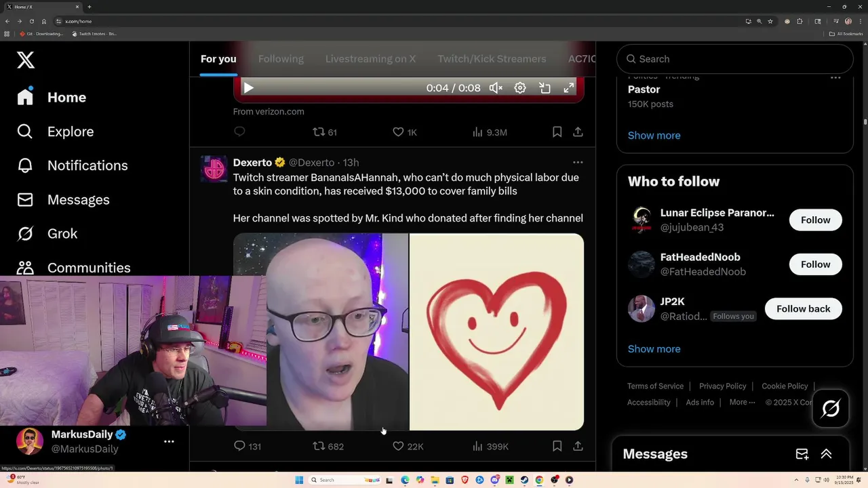Open Home from the sidebar
This screenshot has height=488, width=868.
click(52, 97)
